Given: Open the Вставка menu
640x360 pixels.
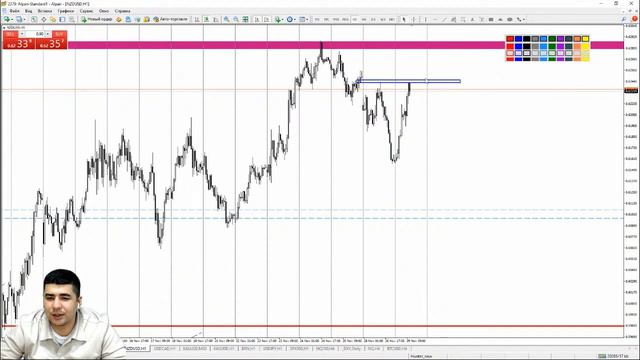Looking at the screenshot, I should 45,11.
